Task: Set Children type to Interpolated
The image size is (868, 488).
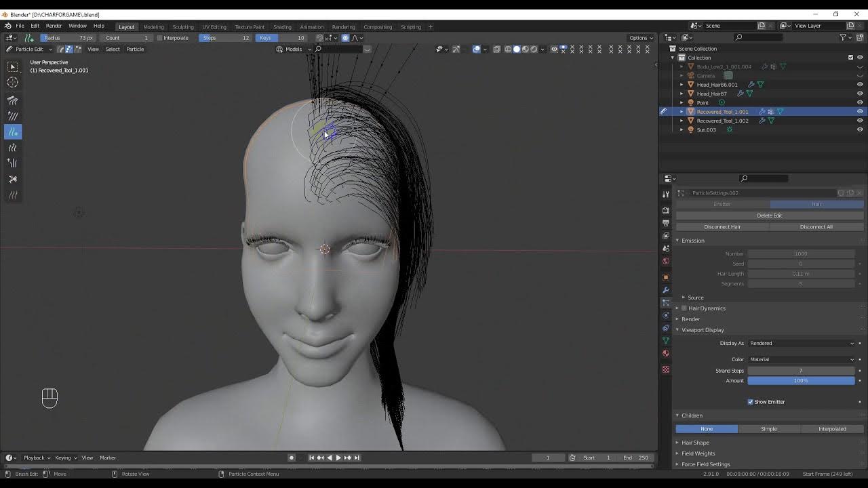Action: 832,429
